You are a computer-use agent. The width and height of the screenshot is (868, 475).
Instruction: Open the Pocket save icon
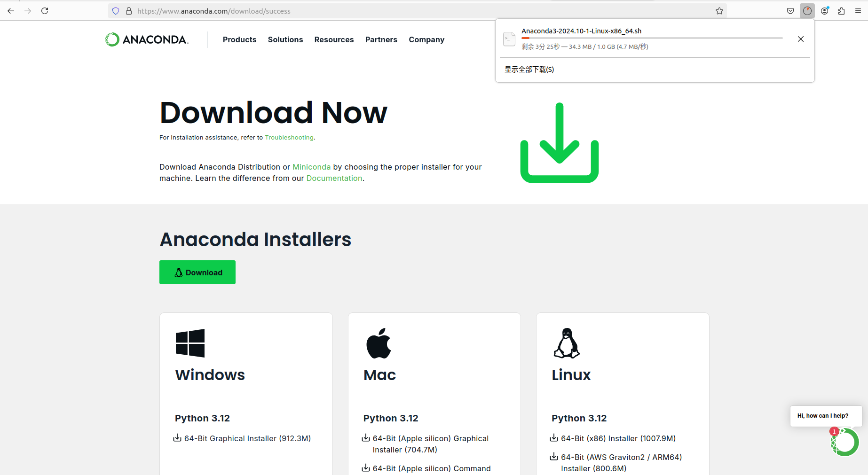click(790, 11)
